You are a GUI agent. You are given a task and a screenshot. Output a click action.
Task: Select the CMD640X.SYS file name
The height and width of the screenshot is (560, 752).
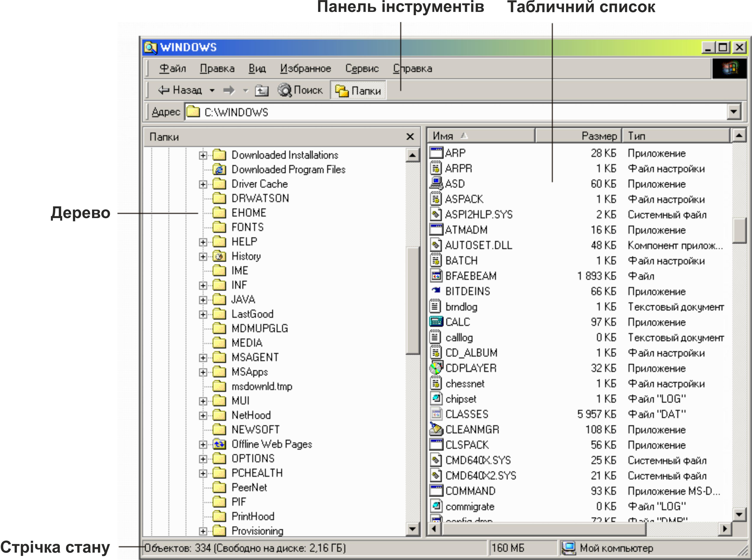coord(478,460)
